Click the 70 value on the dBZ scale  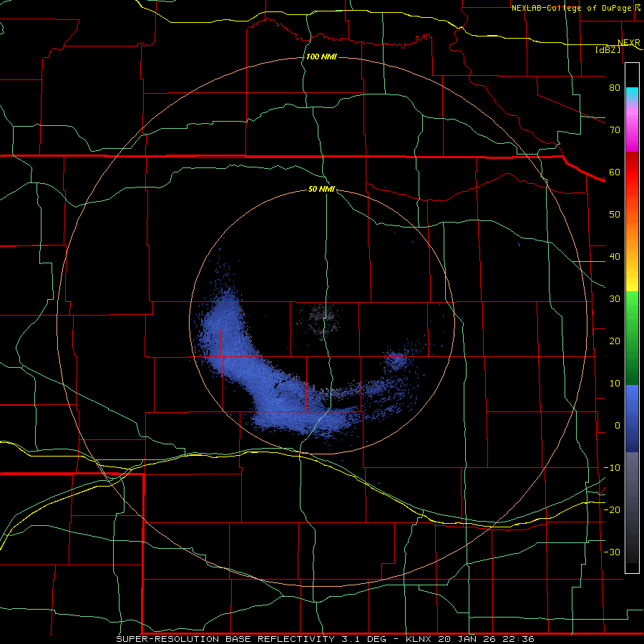point(615,130)
